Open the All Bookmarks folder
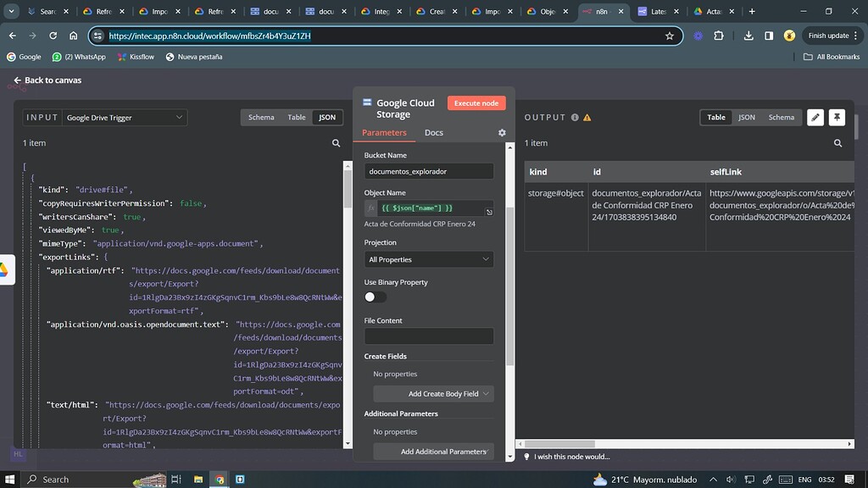The width and height of the screenshot is (868, 488). click(832, 57)
